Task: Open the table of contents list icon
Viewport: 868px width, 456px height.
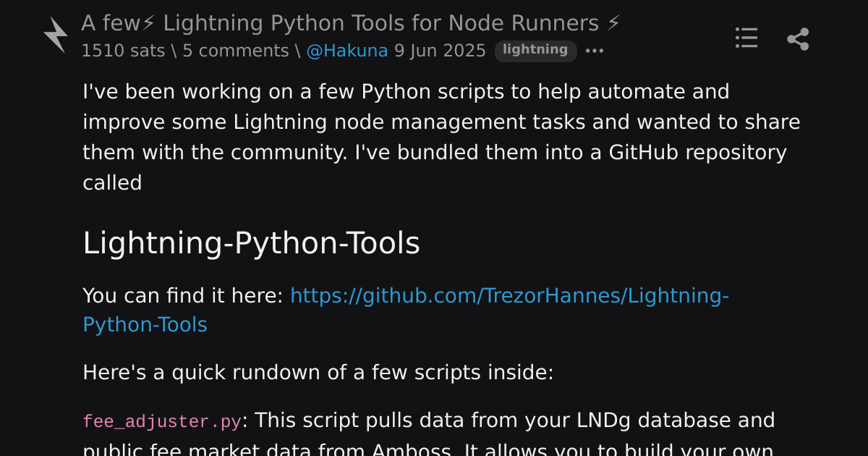Action: point(746,38)
